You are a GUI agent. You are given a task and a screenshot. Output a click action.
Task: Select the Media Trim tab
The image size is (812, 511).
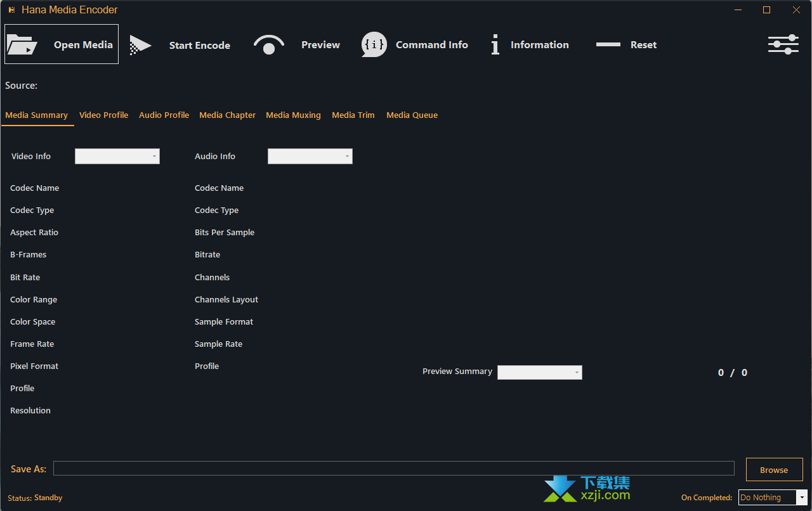tap(353, 115)
